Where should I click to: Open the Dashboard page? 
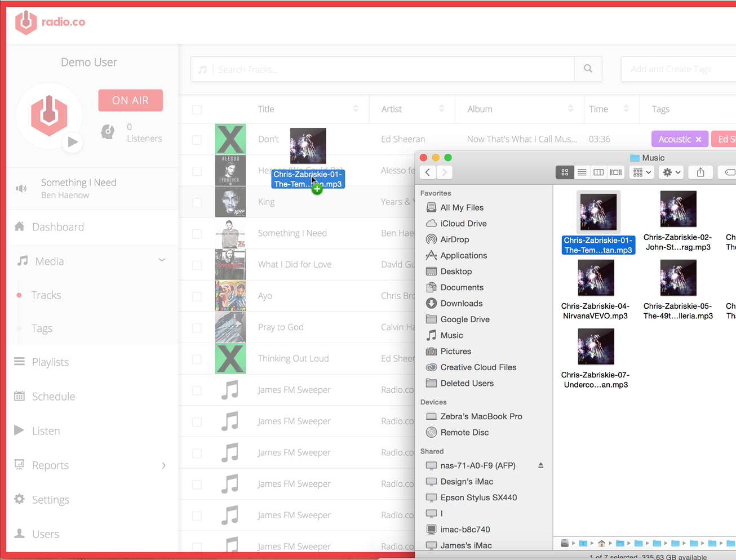(x=58, y=226)
